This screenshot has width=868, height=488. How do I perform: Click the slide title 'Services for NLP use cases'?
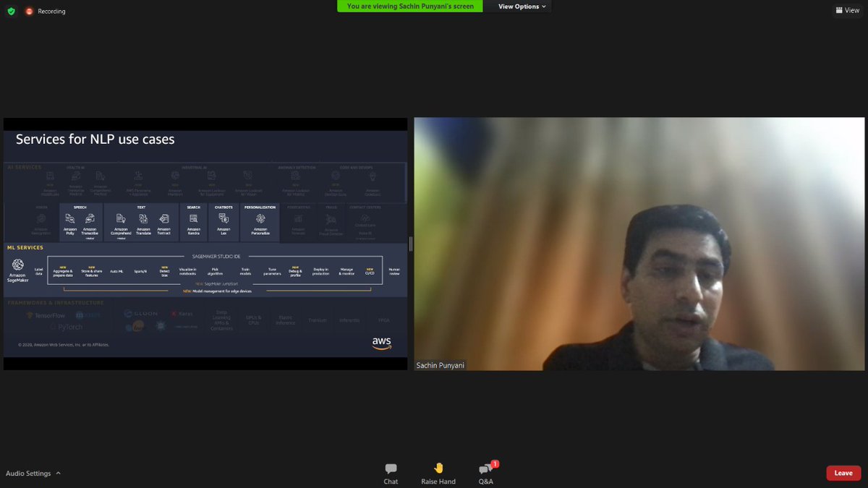[95, 140]
